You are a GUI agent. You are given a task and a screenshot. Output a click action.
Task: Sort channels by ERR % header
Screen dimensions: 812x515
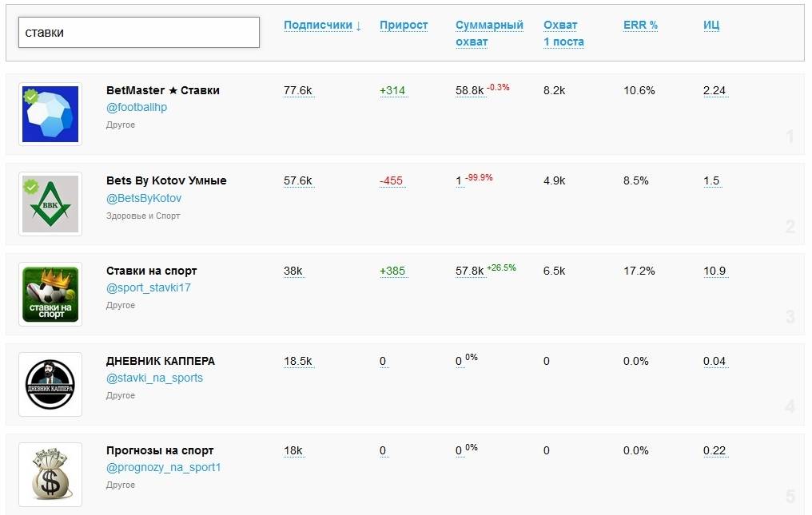coord(640,26)
